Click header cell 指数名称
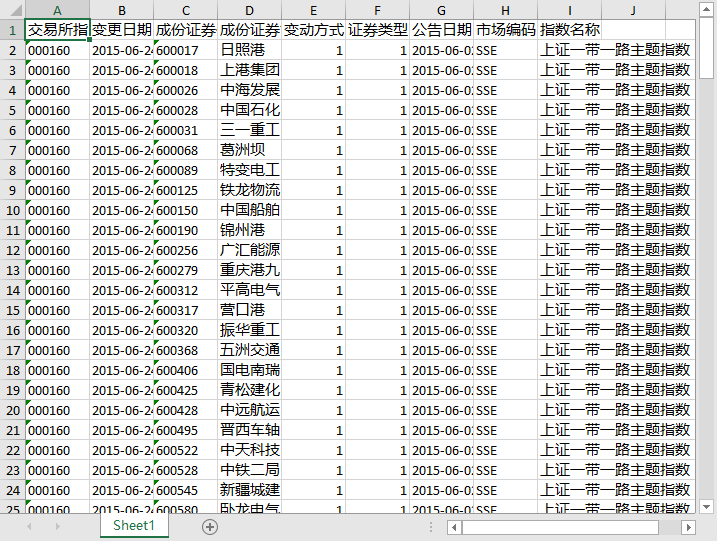 point(570,30)
